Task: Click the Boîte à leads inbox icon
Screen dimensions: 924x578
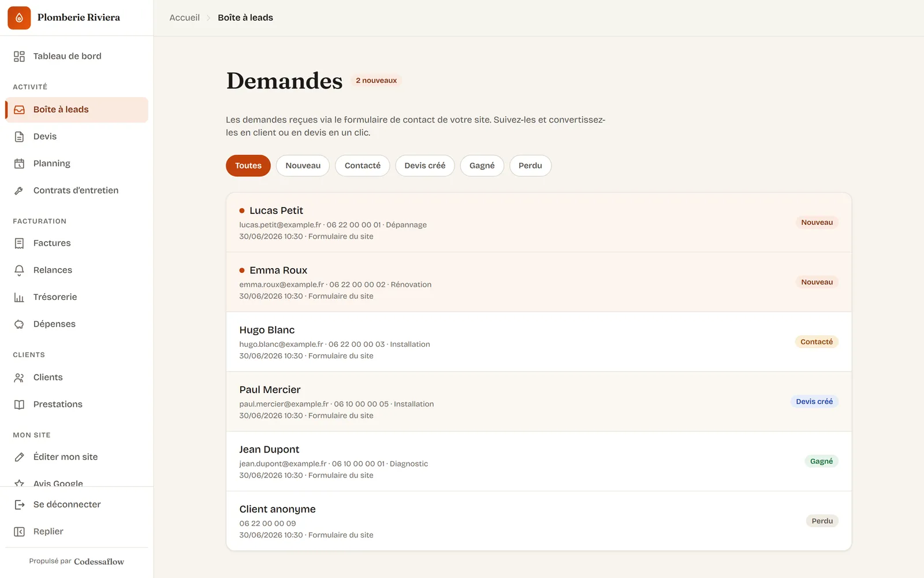Action: (x=19, y=110)
